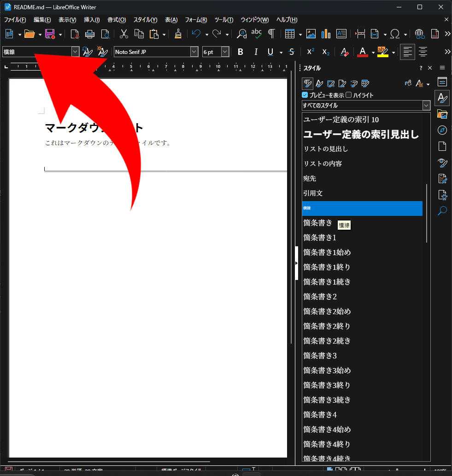Open the Navigator from the sidebar compass icon
The image size is (452, 476).
[x=442, y=130]
